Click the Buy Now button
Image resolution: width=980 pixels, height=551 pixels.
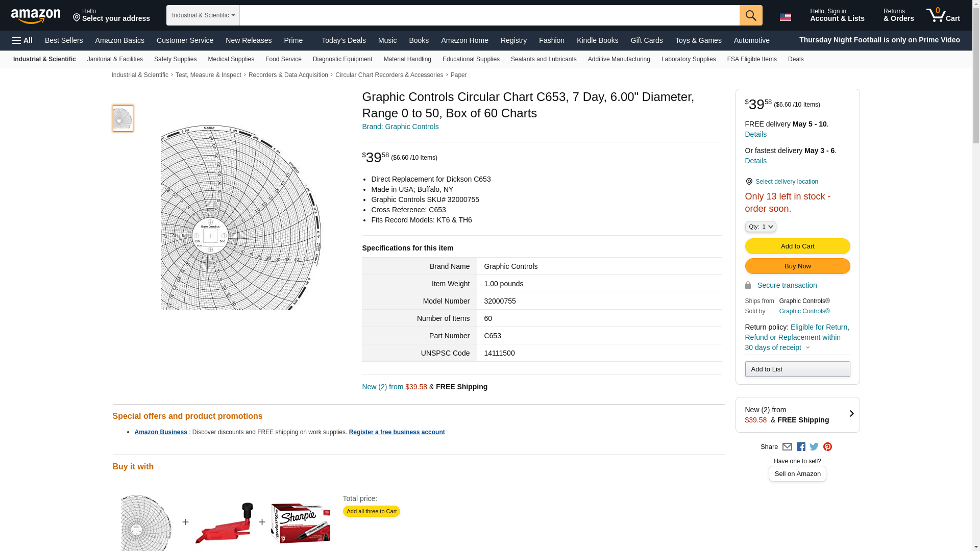pyautogui.click(x=797, y=266)
